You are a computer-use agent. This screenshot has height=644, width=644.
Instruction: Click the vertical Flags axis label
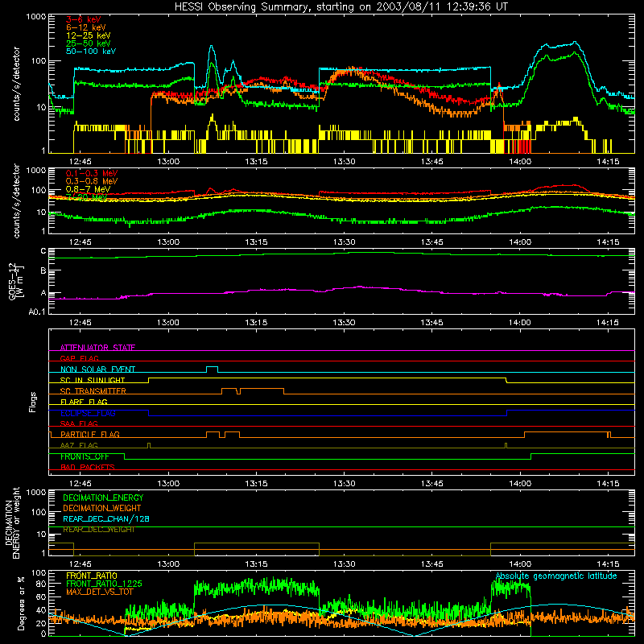pyautogui.click(x=33, y=402)
